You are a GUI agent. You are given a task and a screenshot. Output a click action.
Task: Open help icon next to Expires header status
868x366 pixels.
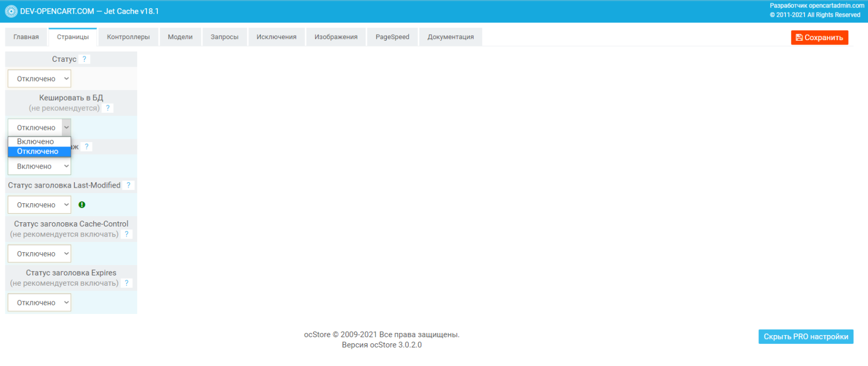tap(127, 283)
